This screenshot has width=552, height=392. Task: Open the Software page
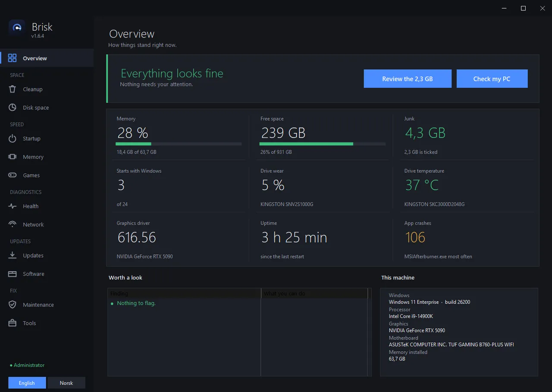[x=47, y=274]
